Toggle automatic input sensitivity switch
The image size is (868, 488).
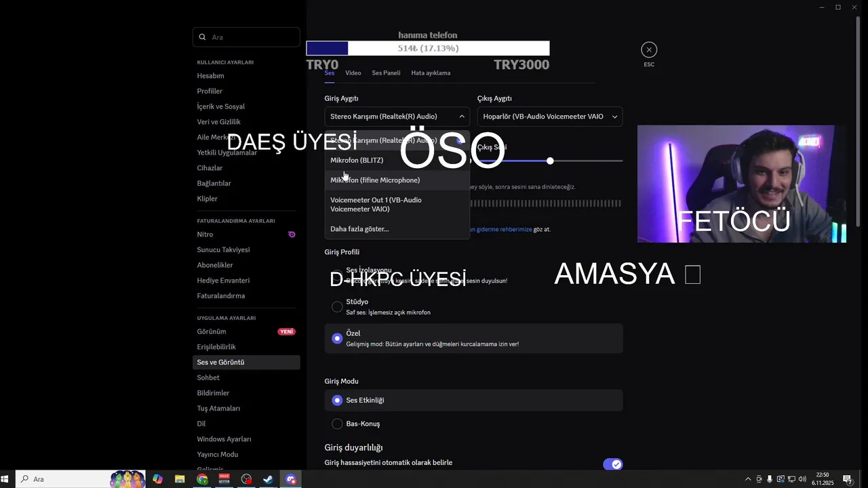(613, 464)
